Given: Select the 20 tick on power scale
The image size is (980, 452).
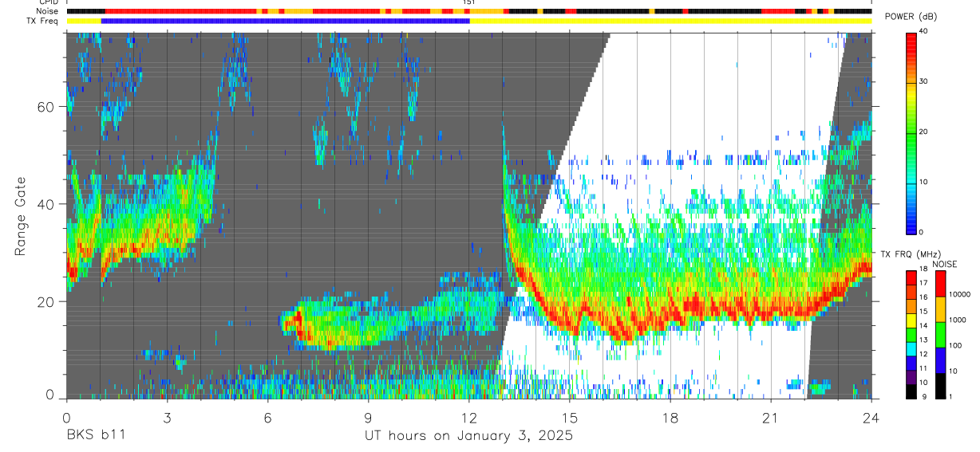Looking at the screenshot, I should [923, 132].
